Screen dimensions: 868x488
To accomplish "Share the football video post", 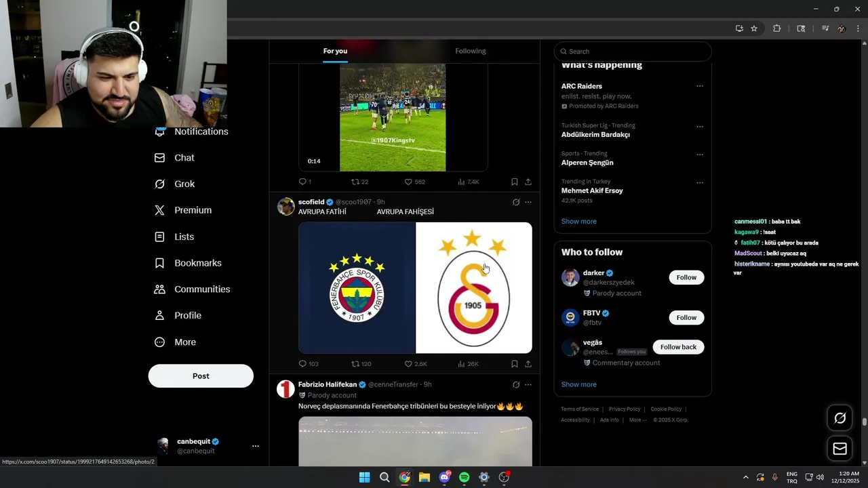I will coord(528,182).
